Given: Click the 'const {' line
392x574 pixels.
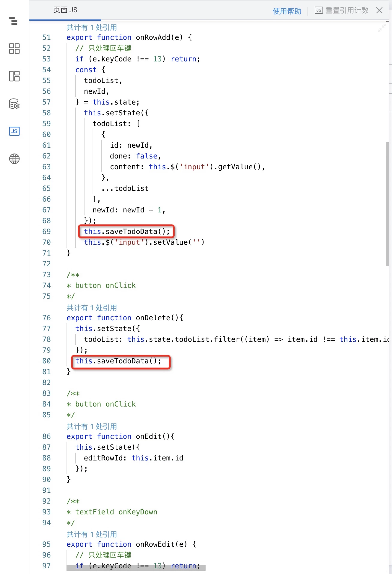Looking at the screenshot, I should tap(90, 70).
